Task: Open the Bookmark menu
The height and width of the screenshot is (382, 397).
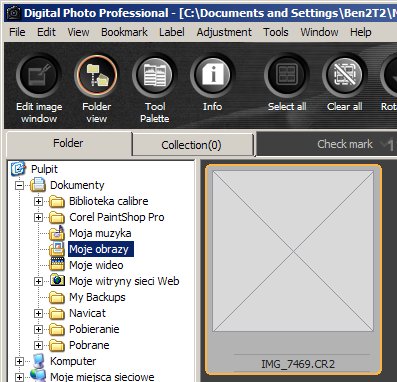Action: click(124, 32)
